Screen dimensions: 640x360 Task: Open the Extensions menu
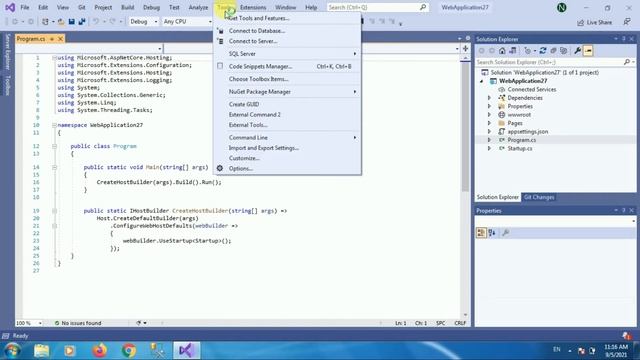coord(253,7)
